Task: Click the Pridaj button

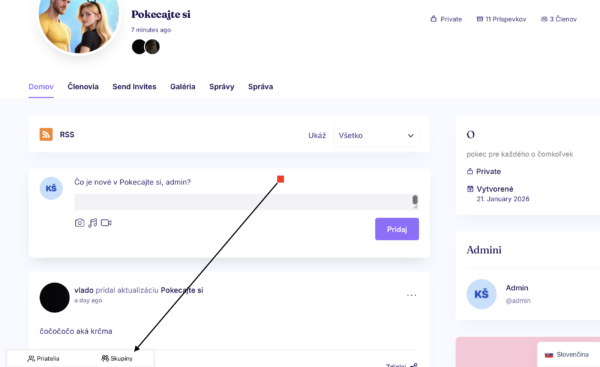Action: click(x=397, y=229)
